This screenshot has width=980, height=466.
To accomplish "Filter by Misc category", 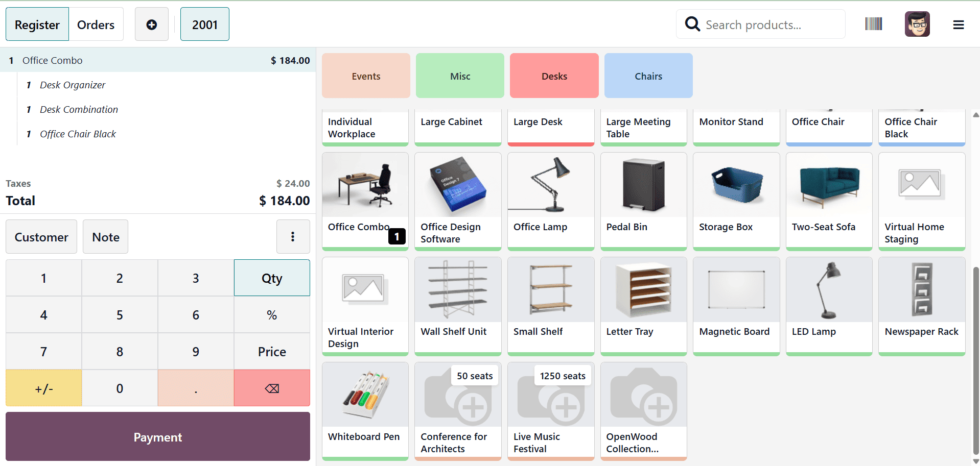I will click(460, 76).
